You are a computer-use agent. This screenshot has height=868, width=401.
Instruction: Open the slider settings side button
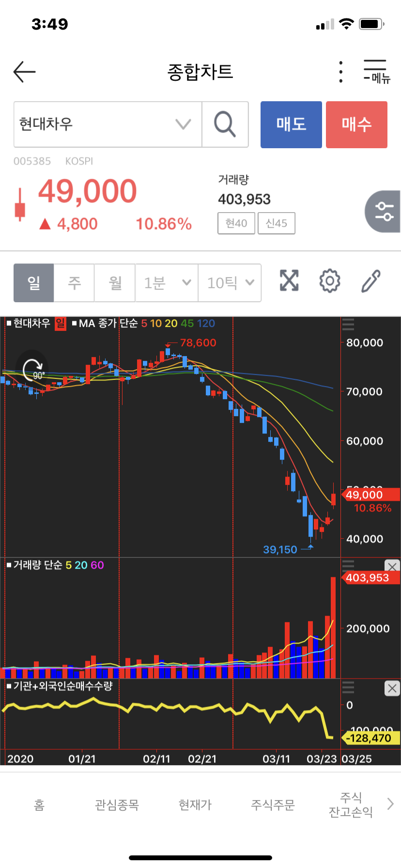coord(384,212)
